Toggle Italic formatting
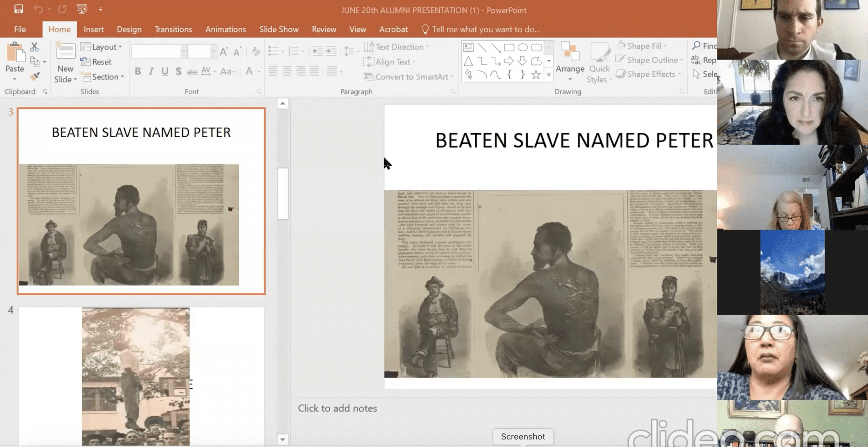This screenshot has width=868, height=447. (x=151, y=71)
